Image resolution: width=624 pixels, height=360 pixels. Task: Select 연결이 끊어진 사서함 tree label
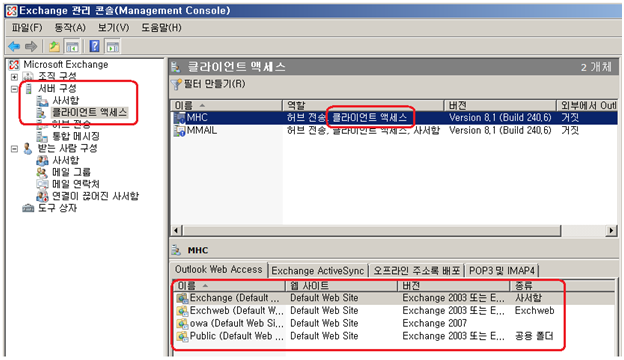point(96,196)
